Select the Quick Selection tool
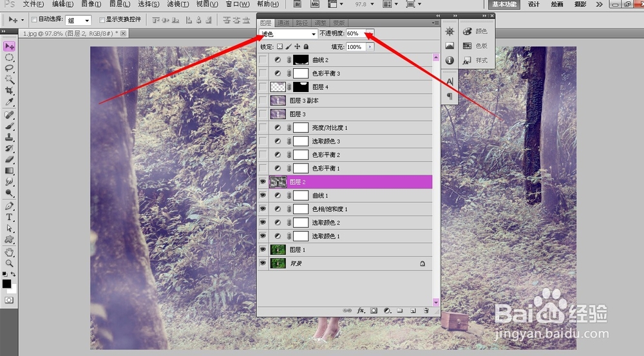Screen dimensions: 644x356 pyautogui.click(x=9, y=79)
